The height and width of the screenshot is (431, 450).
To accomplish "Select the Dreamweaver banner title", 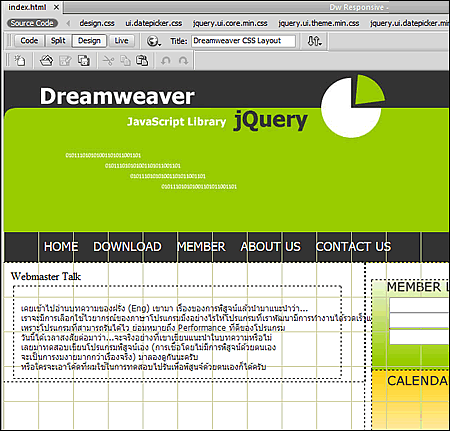I will point(117,96).
